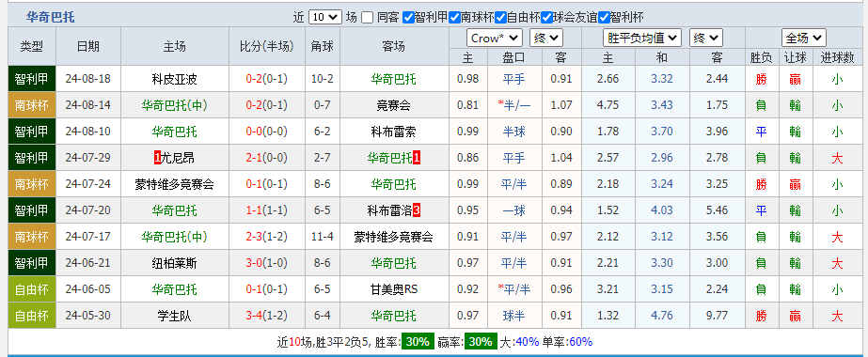Click score 1-1(1-1) on 24-07-20 row
This screenshot has height=357, width=868.
pyautogui.click(x=267, y=210)
